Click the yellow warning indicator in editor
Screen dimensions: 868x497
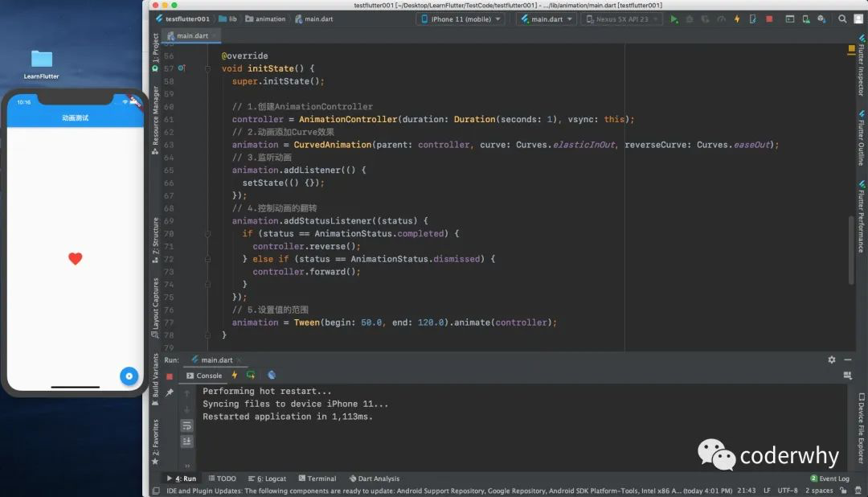coord(851,49)
